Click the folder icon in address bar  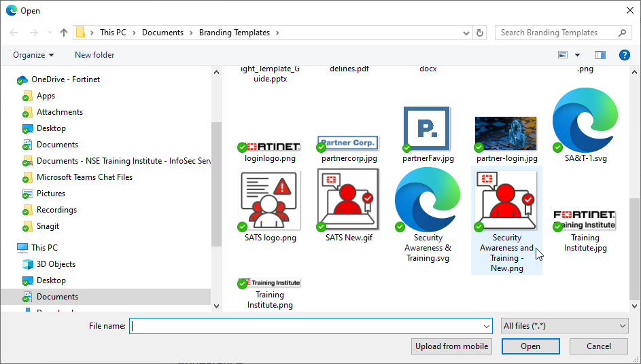click(80, 33)
